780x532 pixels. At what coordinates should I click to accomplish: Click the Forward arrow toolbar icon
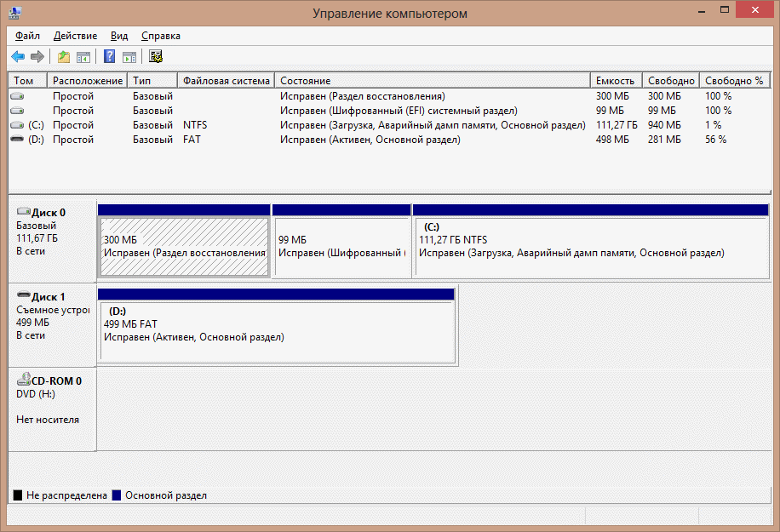[x=37, y=57]
